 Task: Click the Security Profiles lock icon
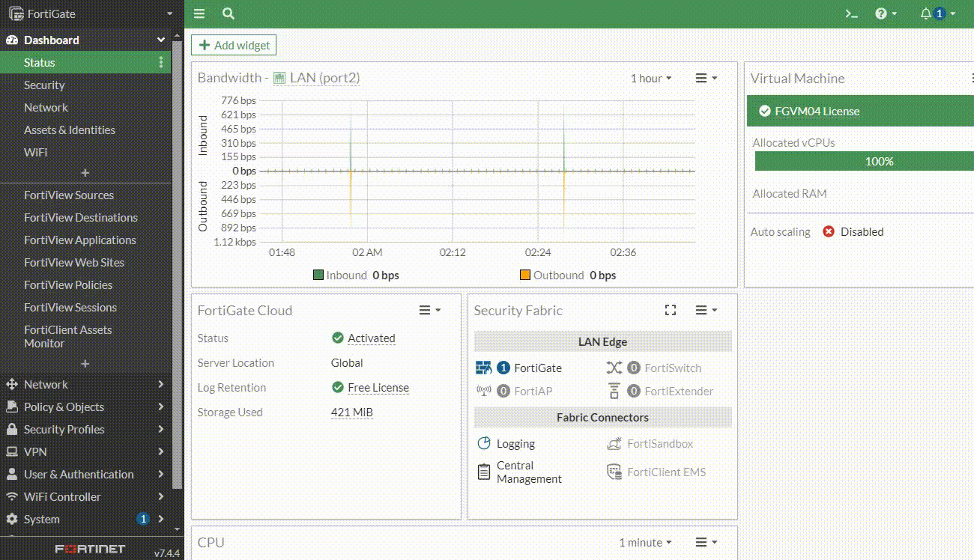pos(11,429)
